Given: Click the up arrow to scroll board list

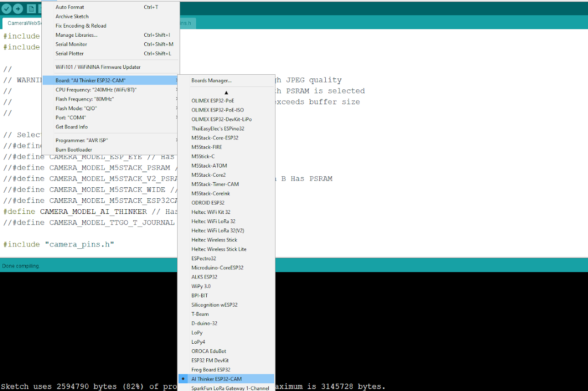Looking at the screenshot, I should pyautogui.click(x=226, y=92).
